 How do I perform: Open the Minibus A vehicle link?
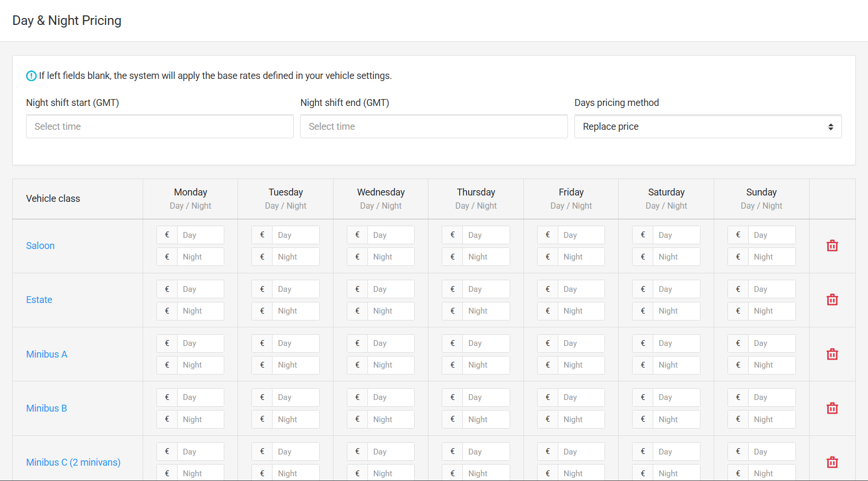point(47,354)
